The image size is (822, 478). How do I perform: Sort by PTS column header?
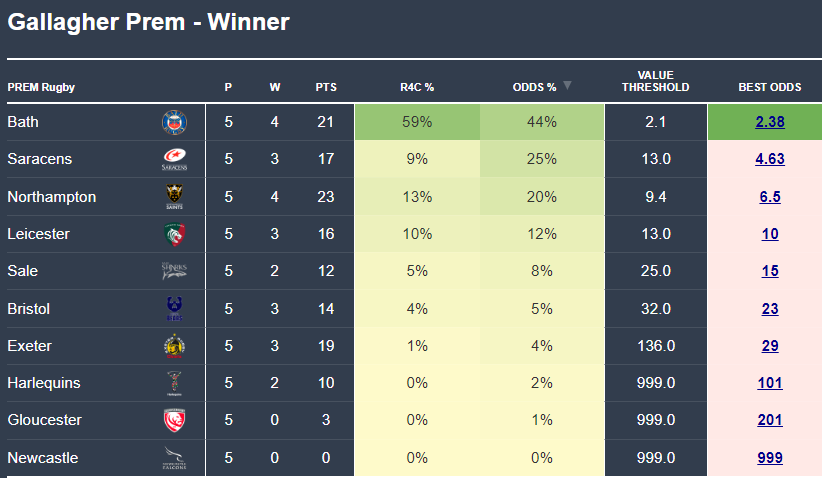pos(326,87)
